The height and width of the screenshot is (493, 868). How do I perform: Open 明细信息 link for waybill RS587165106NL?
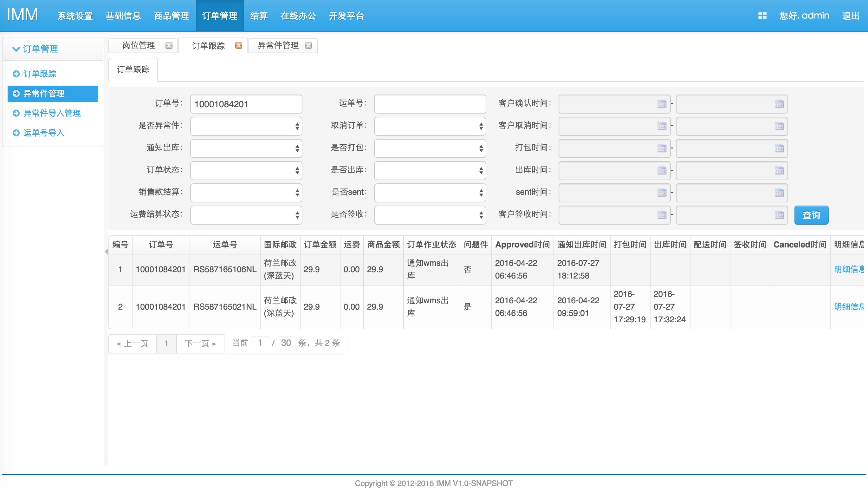click(x=848, y=269)
